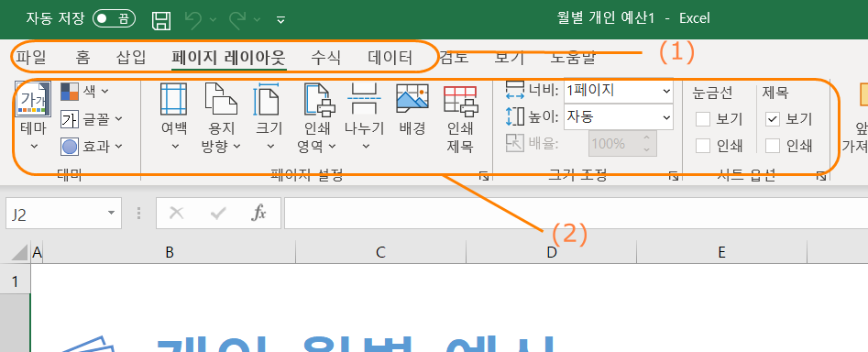Select the 페이지 레이아웃 tab
This screenshot has height=352, width=868.
click(228, 57)
